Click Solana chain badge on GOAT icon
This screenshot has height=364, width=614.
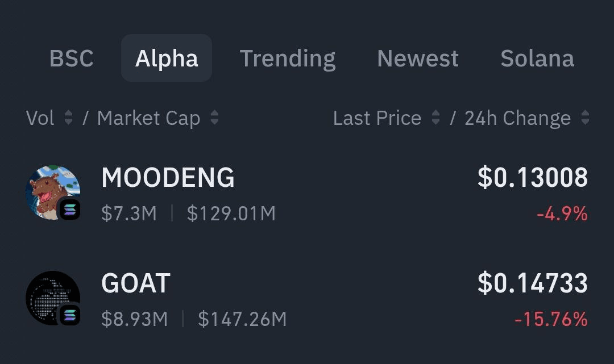click(x=70, y=315)
